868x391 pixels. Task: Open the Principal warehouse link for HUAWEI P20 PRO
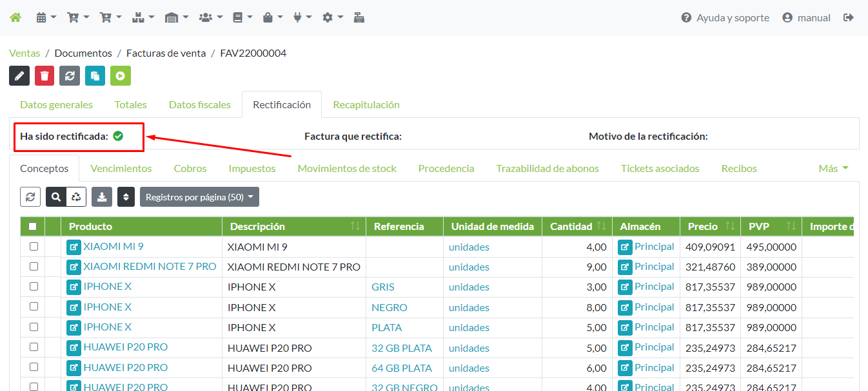coord(654,347)
